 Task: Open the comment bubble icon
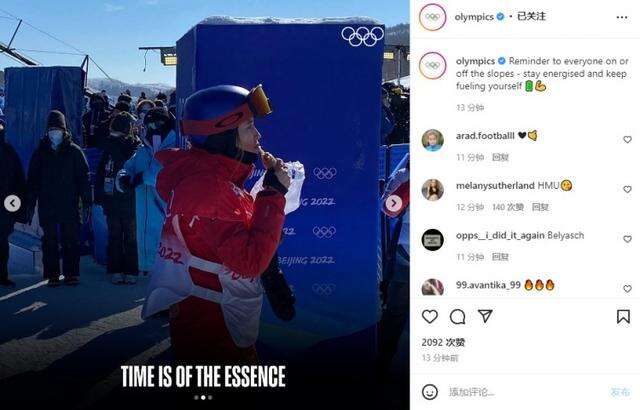click(x=458, y=317)
